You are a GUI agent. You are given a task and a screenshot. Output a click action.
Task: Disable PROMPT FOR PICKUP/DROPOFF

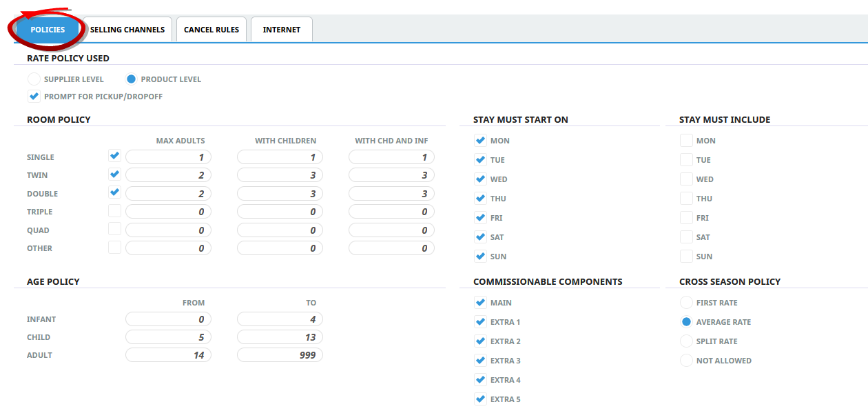point(34,96)
